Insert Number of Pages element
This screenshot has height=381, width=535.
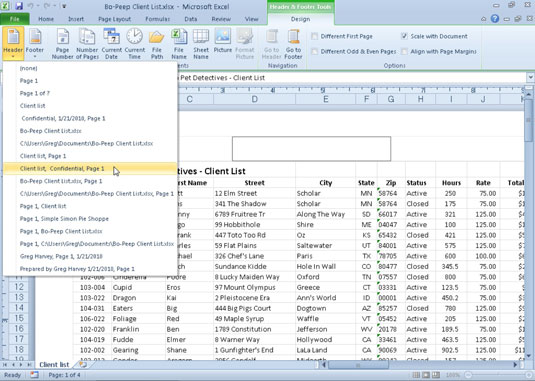tap(87, 44)
